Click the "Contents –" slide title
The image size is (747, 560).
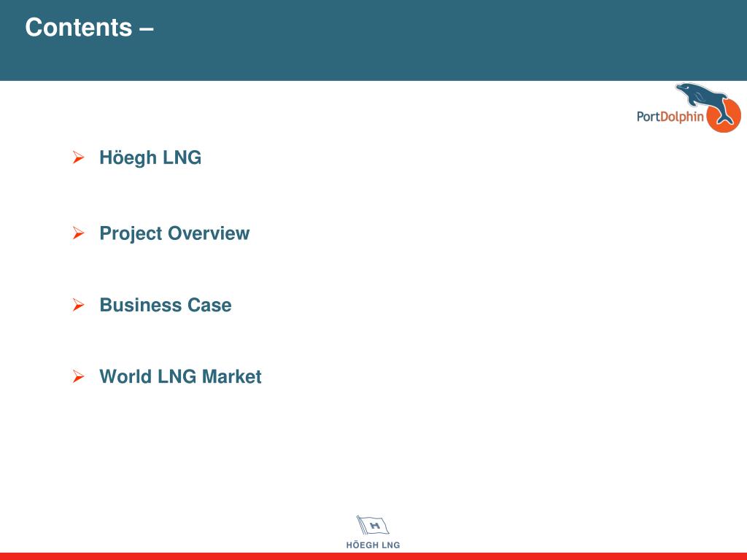click(x=89, y=27)
